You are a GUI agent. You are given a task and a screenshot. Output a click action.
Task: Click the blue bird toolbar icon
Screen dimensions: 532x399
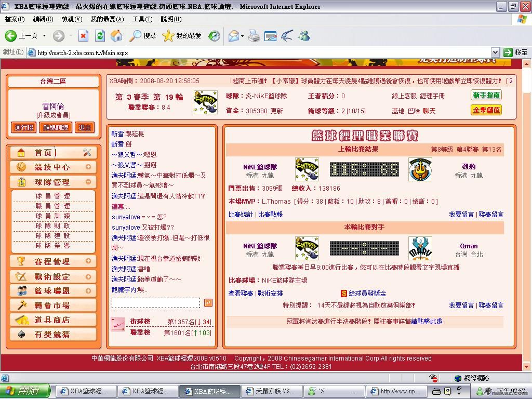pos(287,36)
